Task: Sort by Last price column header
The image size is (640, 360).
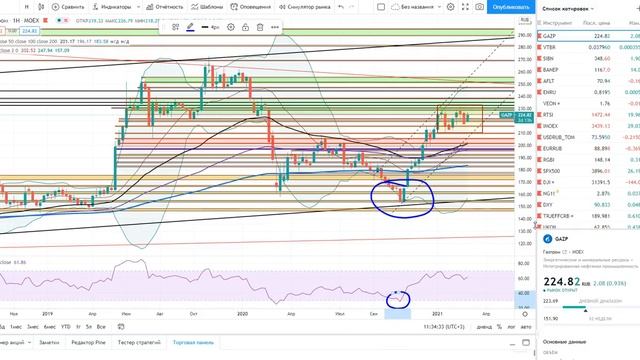Action: (x=596, y=23)
